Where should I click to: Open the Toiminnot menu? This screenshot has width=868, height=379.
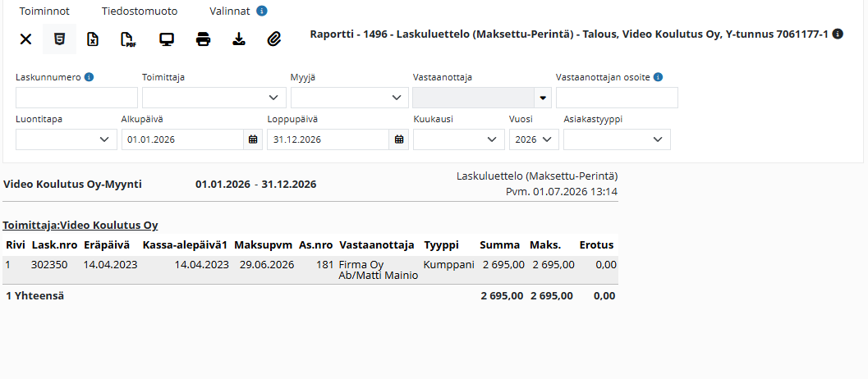click(44, 11)
